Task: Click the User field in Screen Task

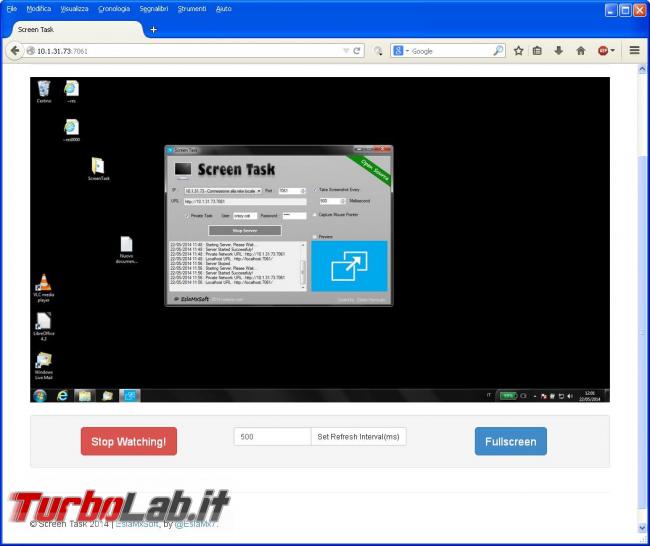Action: [245, 216]
